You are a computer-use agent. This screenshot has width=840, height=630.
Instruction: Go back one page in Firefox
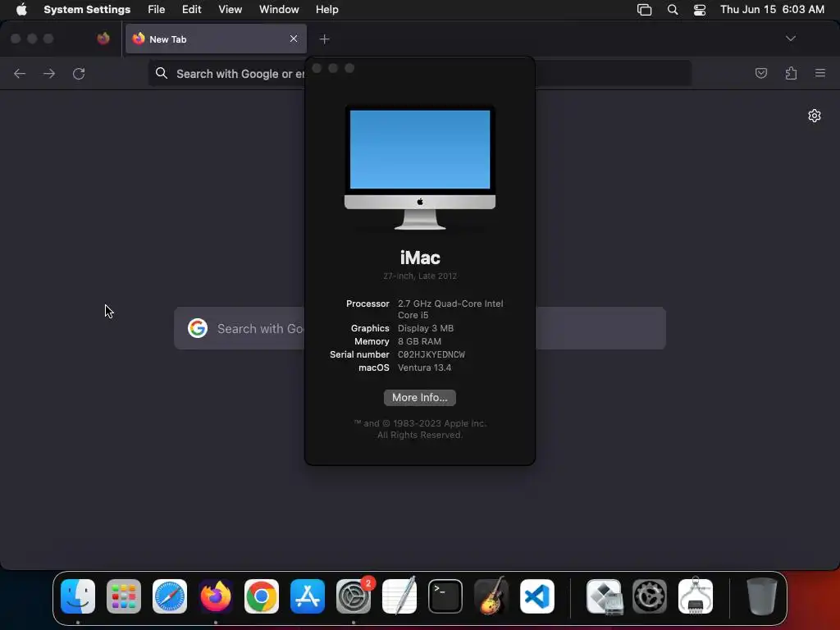click(20, 73)
